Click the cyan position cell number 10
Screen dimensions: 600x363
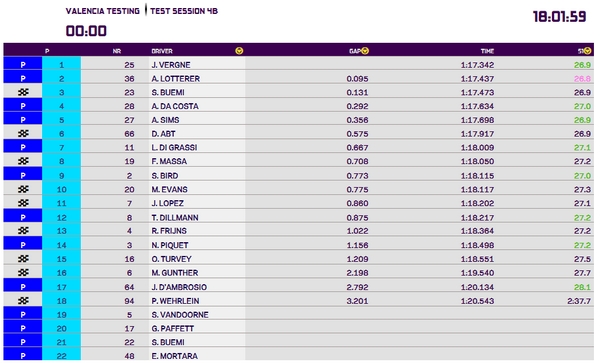click(x=62, y=189)
